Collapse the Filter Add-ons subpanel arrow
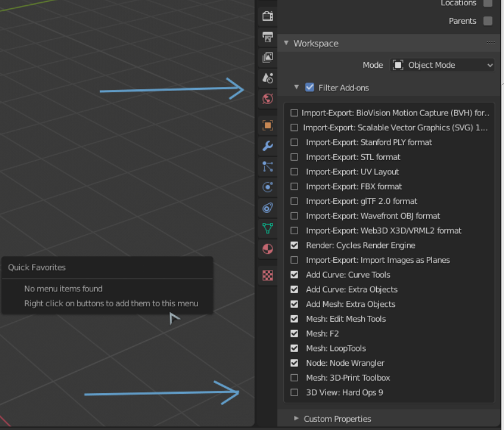 (296, 87)
